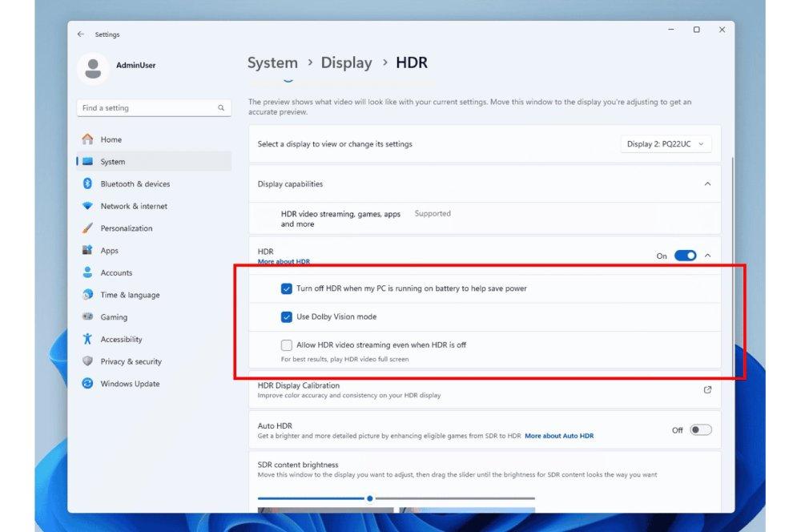The height and width of the screenshot is (532, 801).
Task: Select Bluetooth & devices in sidebar
Action: (154, 183)
